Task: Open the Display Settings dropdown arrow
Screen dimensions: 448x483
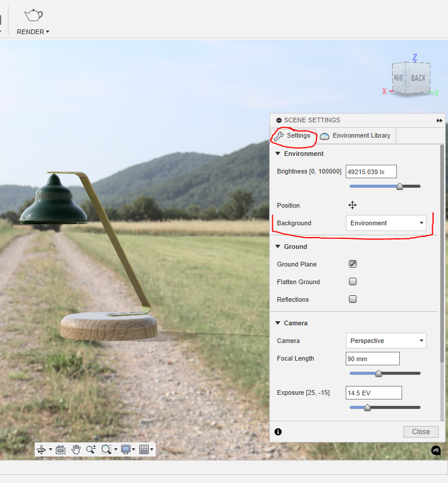Action: coord(133,449)
